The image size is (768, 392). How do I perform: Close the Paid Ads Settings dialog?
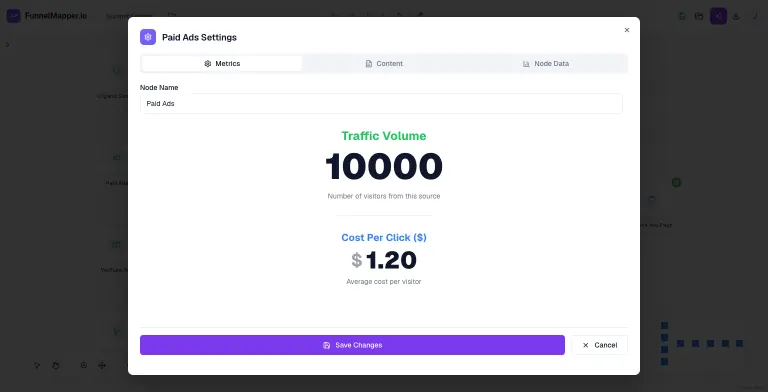(626, 30)
